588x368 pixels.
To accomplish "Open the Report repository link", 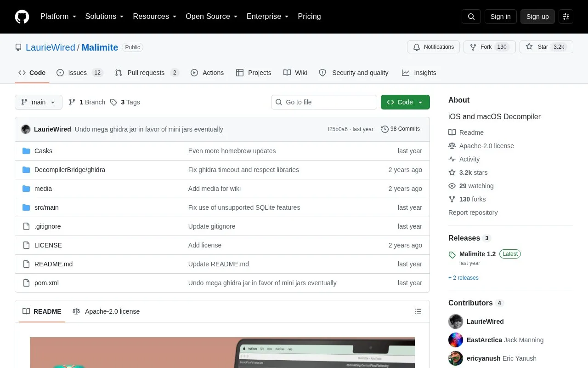I will [x=473, y=213].
